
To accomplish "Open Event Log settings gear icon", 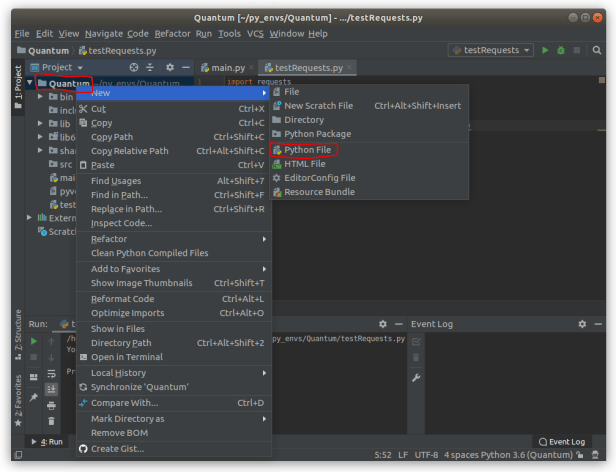I will (x=581, y=325).
